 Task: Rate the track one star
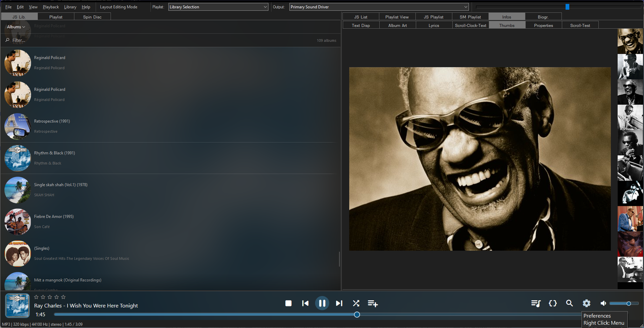pyautogui.click(x=36, y=297)
